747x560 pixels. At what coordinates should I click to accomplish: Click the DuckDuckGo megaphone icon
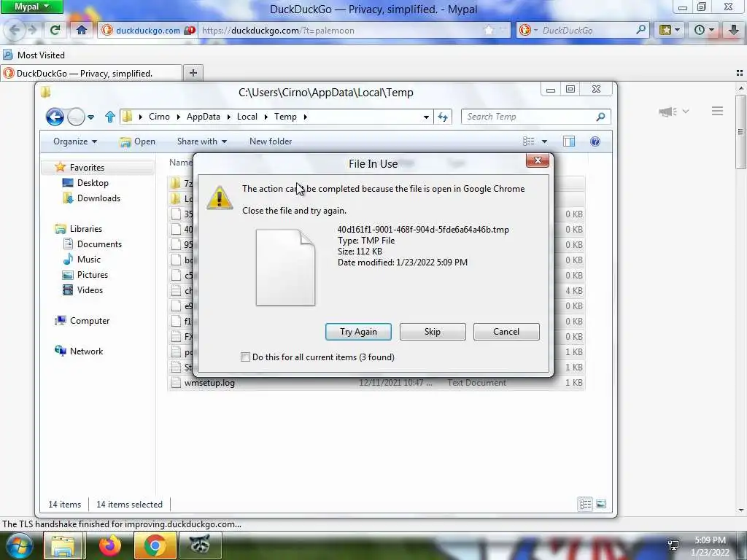click(668, 112)
